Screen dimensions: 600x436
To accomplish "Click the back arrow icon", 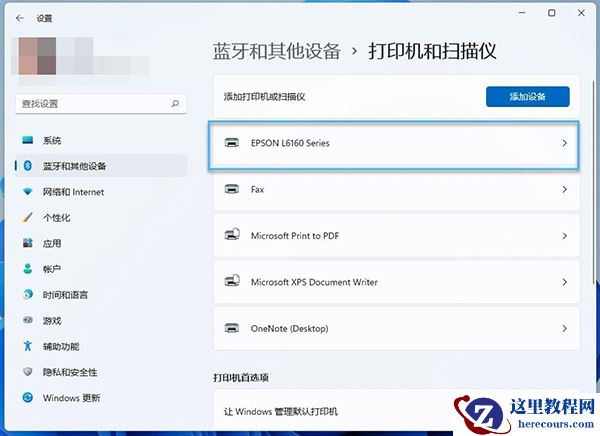I will click(x=20, y=18).
